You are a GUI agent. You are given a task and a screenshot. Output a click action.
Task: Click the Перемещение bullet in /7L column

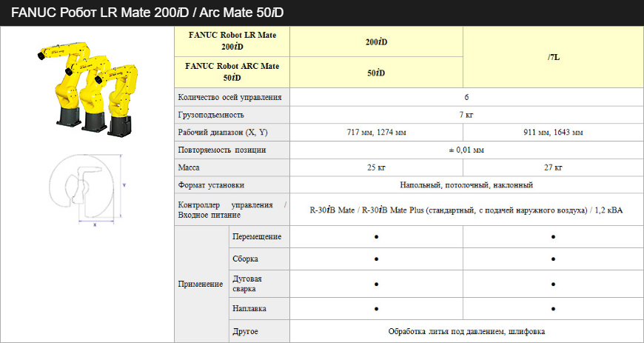[553, 236]
